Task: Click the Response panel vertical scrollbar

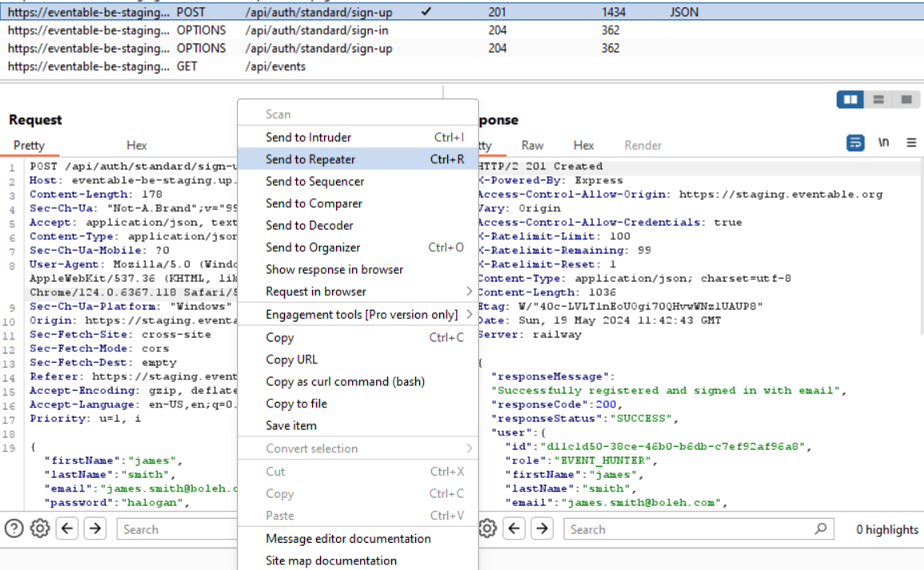Action: [921, 247]
